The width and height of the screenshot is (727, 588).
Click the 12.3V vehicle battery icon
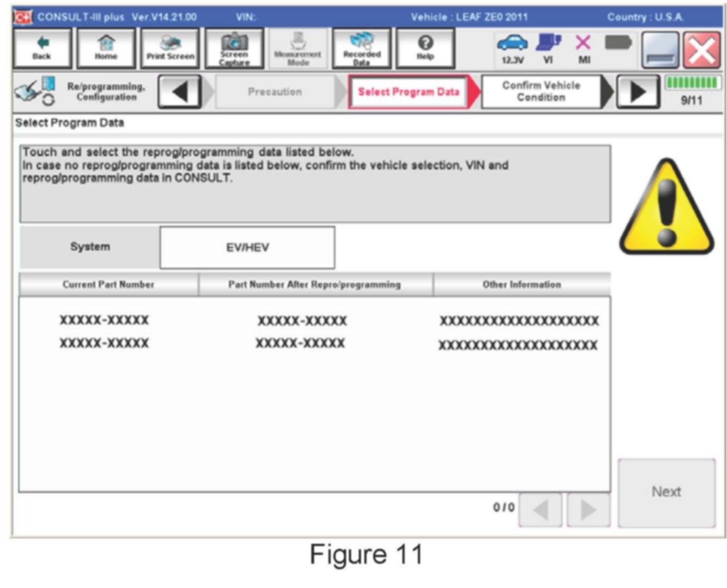[512, 49]
